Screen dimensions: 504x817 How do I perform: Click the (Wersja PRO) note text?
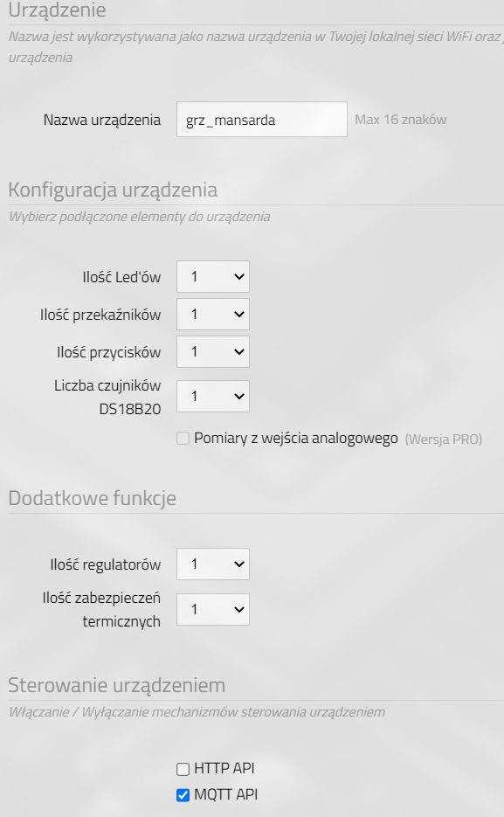pyautogui.click(x=444, y=440)
